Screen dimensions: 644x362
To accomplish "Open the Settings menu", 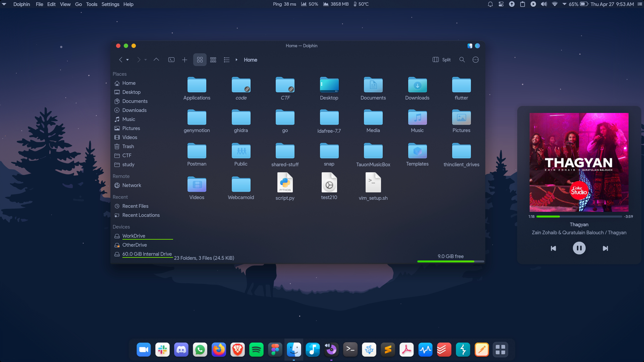I will pos(110,4).
